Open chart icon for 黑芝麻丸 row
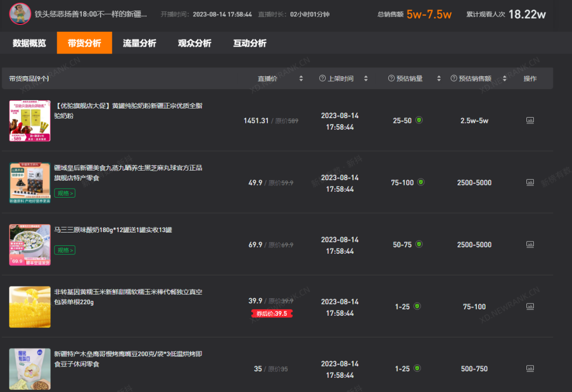 [x=530, y=182]
